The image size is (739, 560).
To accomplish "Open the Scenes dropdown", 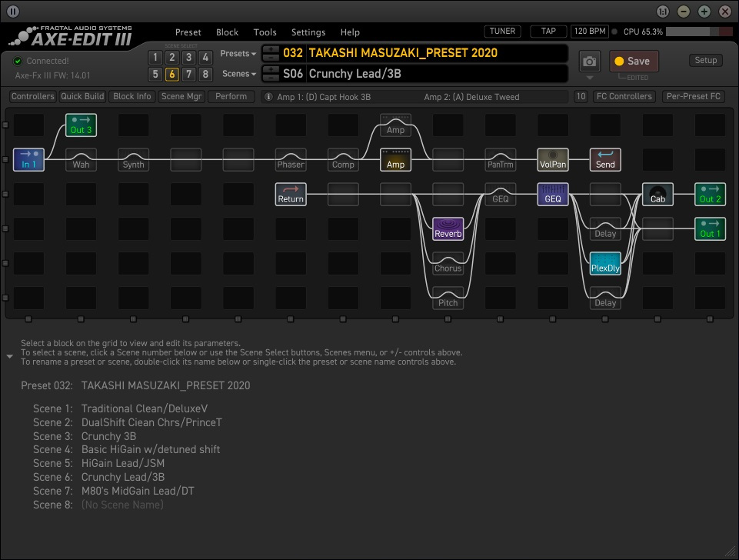I will coord(238,74).
